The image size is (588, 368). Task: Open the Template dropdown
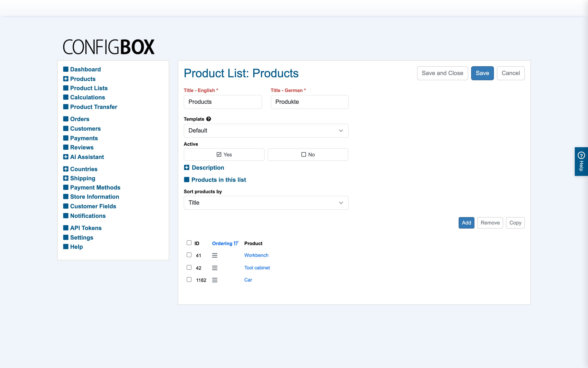tap(266, 130)
